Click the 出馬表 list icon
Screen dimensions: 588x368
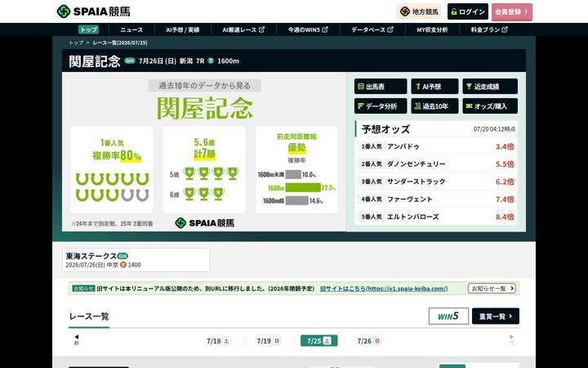point(361,87)
